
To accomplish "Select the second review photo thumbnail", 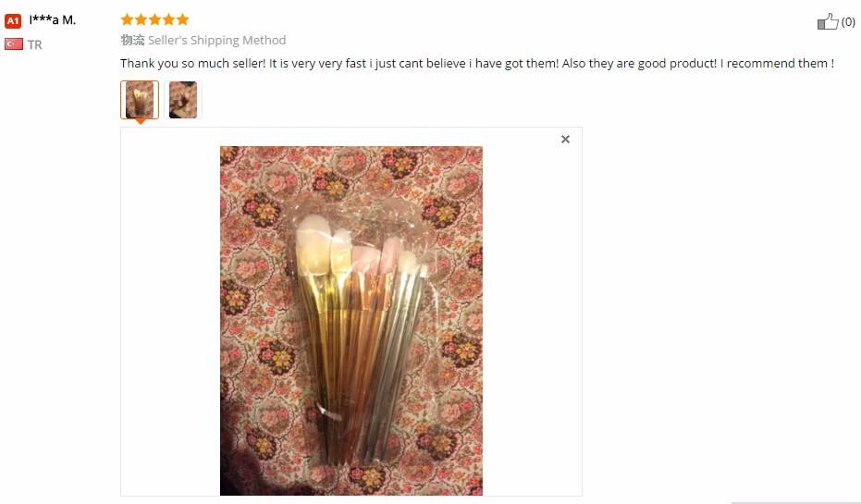I will (x=183, y=100).
